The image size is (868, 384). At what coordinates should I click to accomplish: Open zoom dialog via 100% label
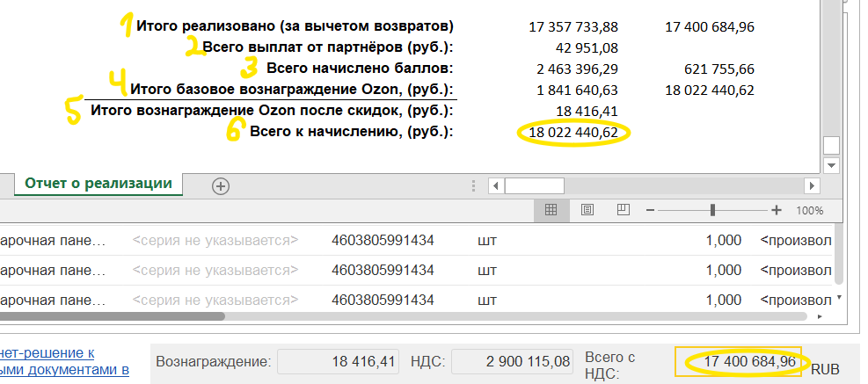(x=809, y=211)
